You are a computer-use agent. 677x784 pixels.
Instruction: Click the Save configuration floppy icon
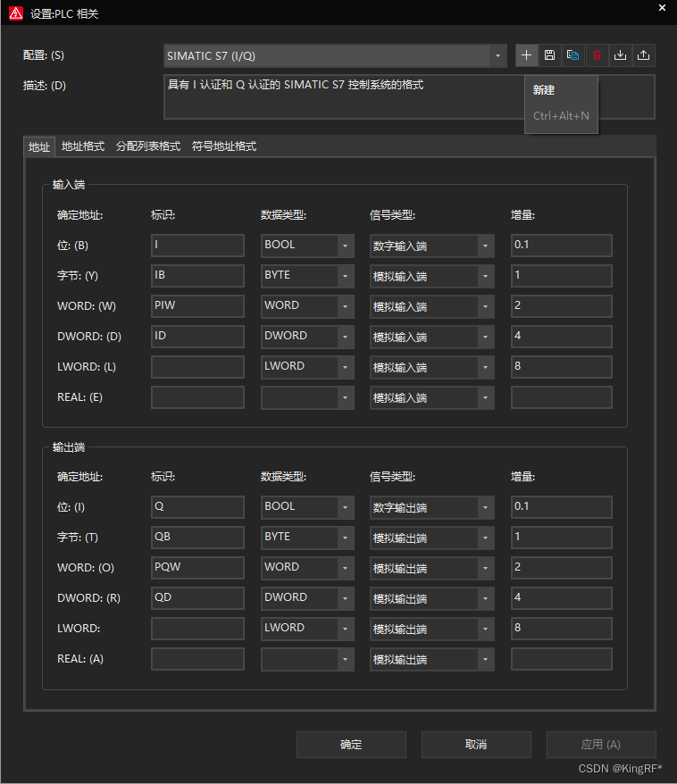click(x=549, y=55)
